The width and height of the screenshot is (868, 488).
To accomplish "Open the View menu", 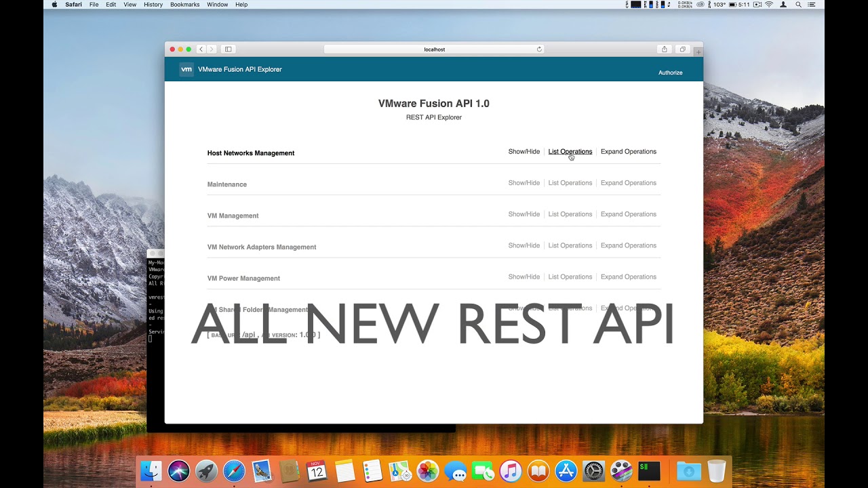I will pyautogui.click(x=130, y=5).
